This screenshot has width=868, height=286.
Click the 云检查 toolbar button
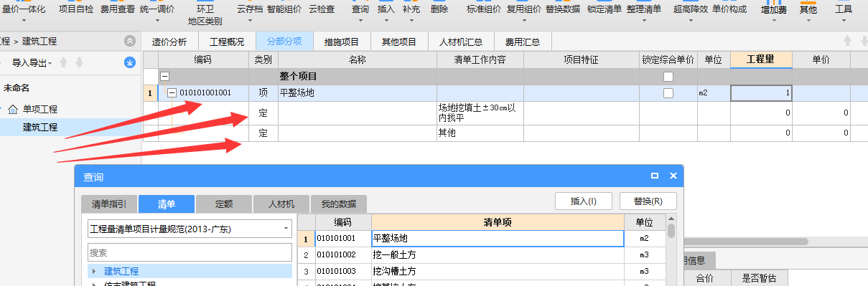(x=321, y=9)
